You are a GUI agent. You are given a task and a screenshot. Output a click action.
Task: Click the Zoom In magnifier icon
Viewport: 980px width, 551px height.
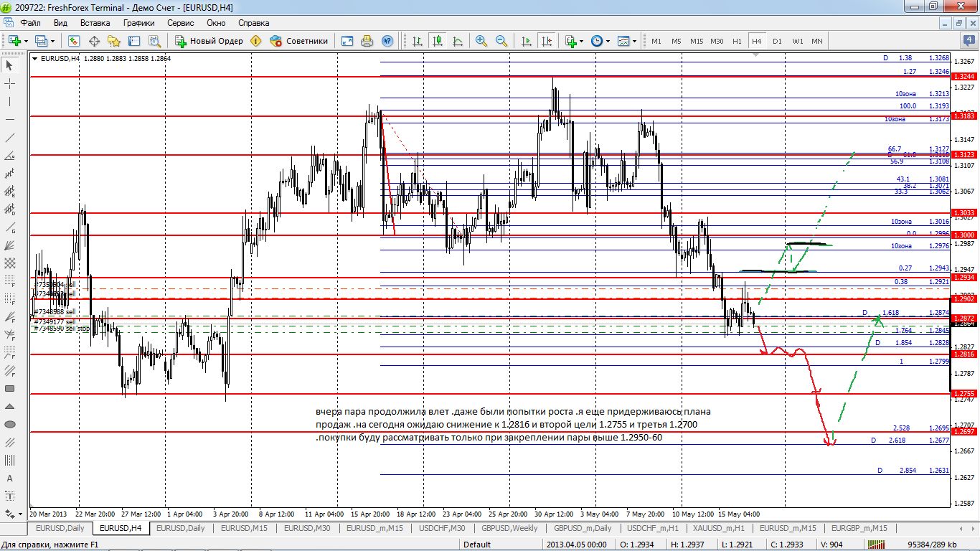(x=481, y=41)
